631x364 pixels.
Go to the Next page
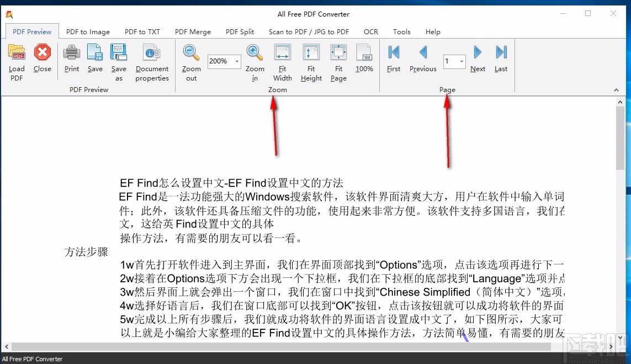tap(478, 58)
